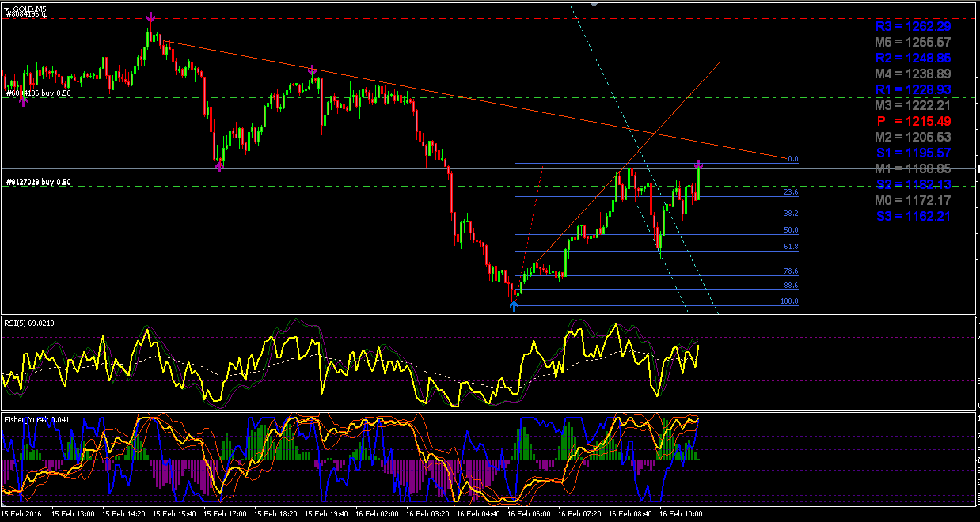This screenshot has height=522, width=980.
Task: Click the M4 = 1238.89 pivot label
Action: [x=914, y=74]
